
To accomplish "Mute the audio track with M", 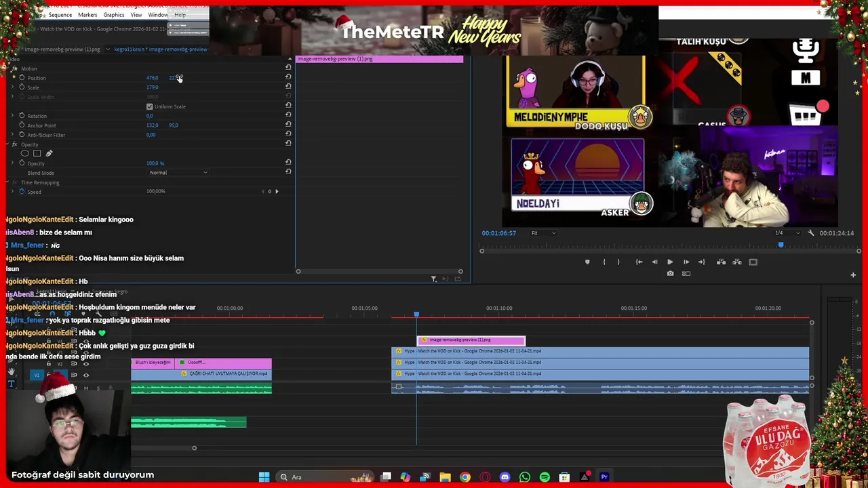I will (85, 388).
